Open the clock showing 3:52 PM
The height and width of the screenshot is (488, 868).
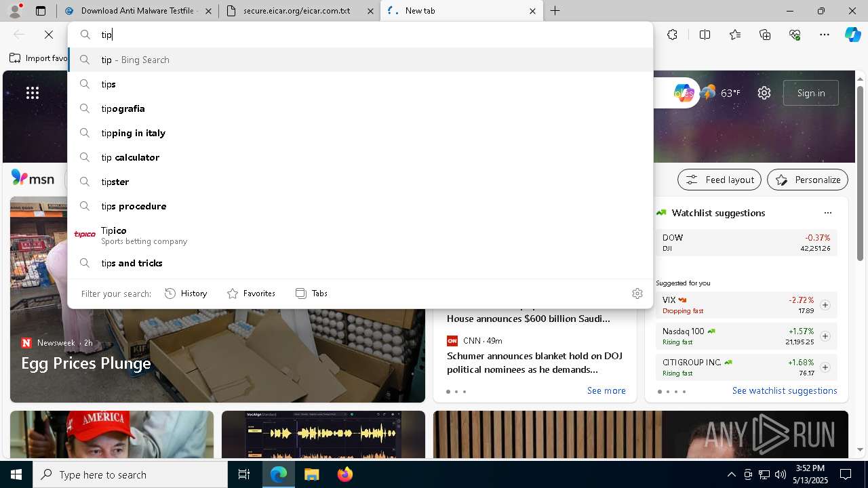click(x=810, y=474)
